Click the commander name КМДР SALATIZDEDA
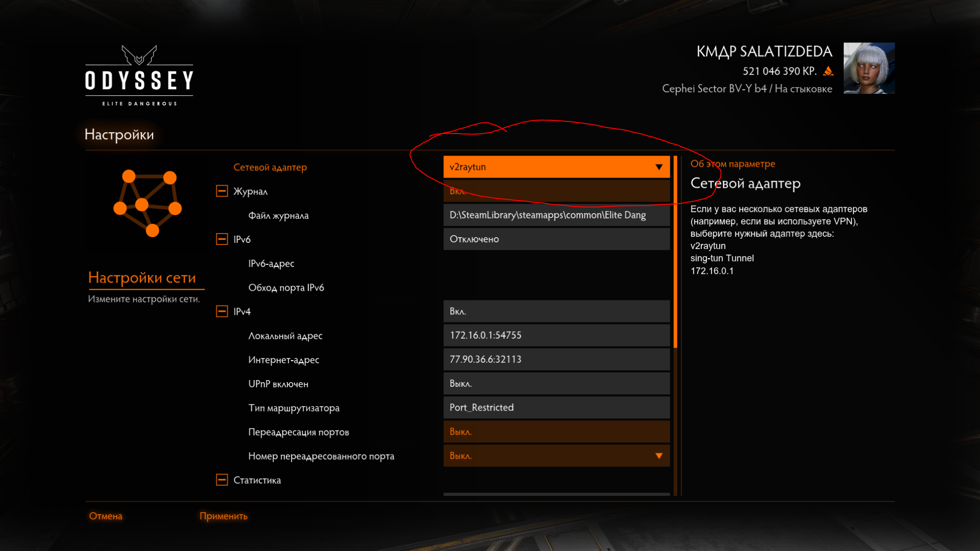 click(764, 52)
